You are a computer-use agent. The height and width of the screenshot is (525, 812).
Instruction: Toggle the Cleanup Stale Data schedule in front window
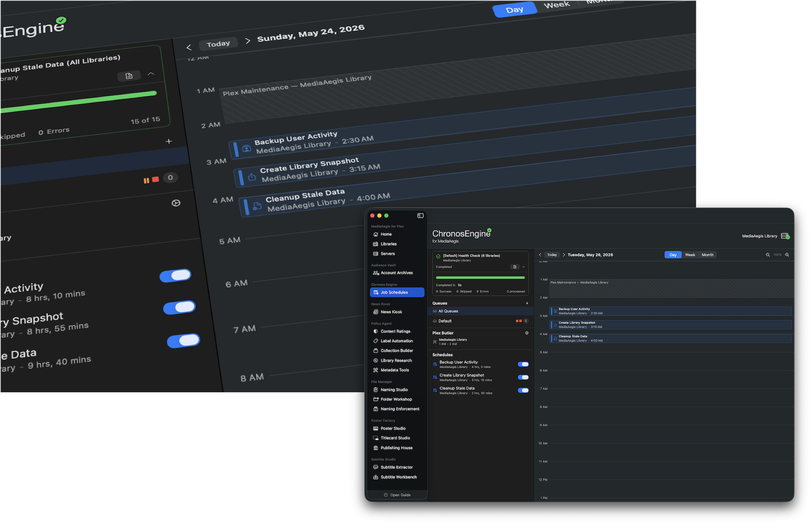(523, 390)
